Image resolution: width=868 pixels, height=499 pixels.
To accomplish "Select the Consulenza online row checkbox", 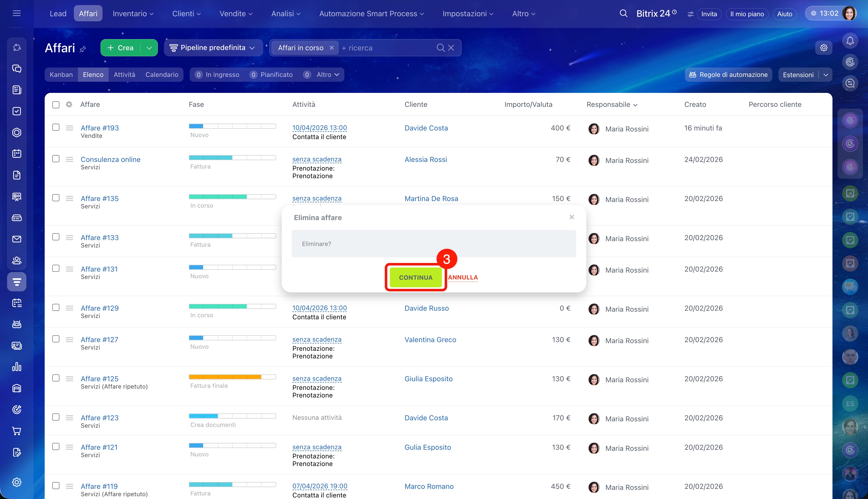I will pyautogui.click(x=56, y=159).
